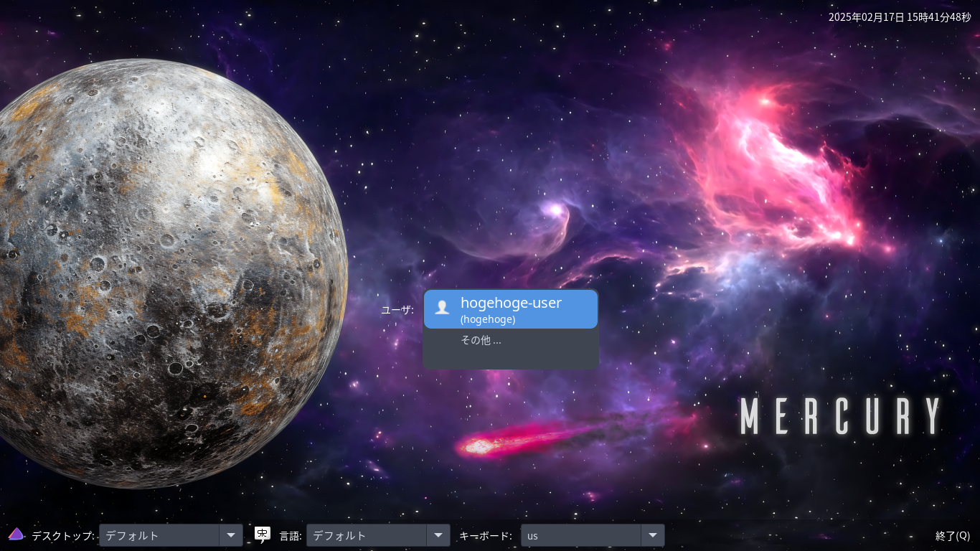Image resolution: width=980 pixels, height=551 pixels.
Task: Open the デスクトップ session dropdown
Action: tap(171, 535)
